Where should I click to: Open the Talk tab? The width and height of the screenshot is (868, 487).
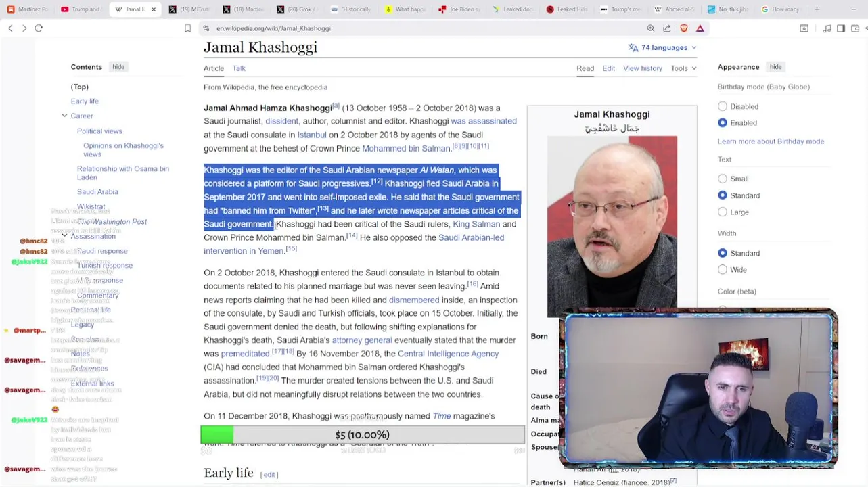click(239, 68)
